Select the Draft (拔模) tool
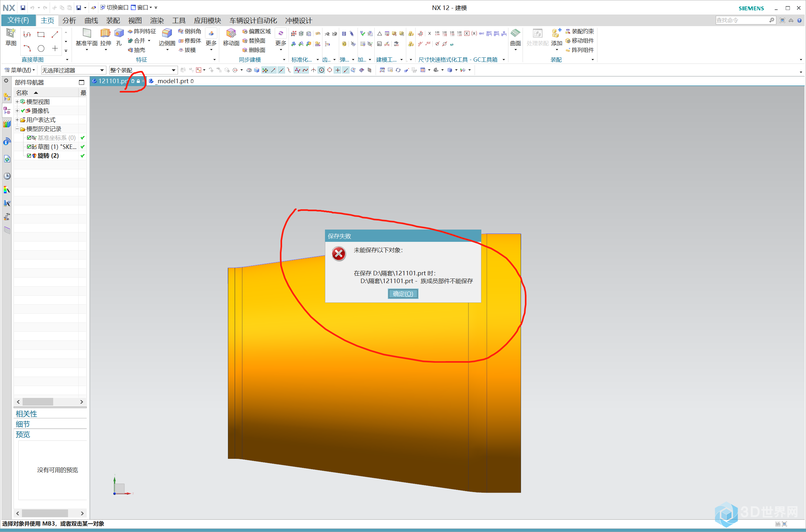This screenshot has height=532, width=806. (187, 50)
